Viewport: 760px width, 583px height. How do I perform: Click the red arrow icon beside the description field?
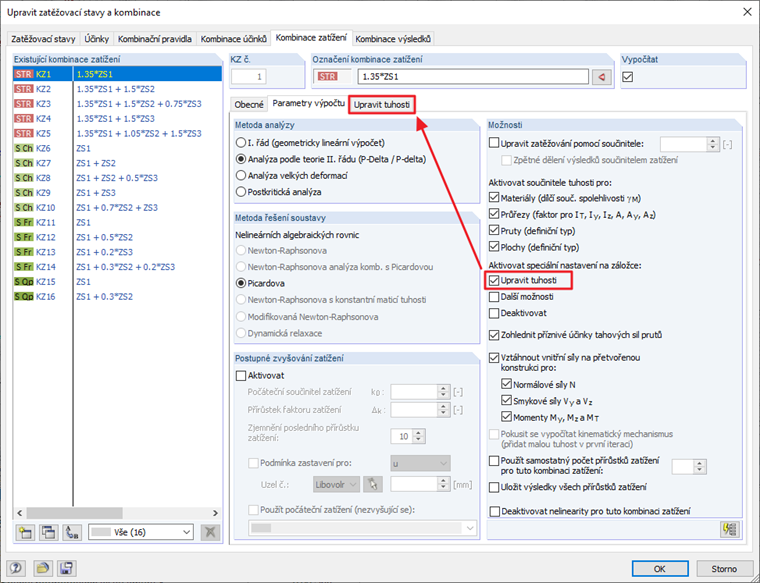coord(602,77)
